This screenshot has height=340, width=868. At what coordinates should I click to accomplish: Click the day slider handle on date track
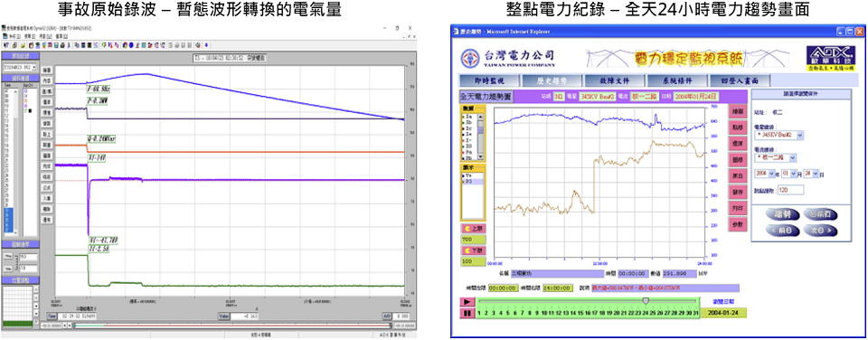point(646,300)
